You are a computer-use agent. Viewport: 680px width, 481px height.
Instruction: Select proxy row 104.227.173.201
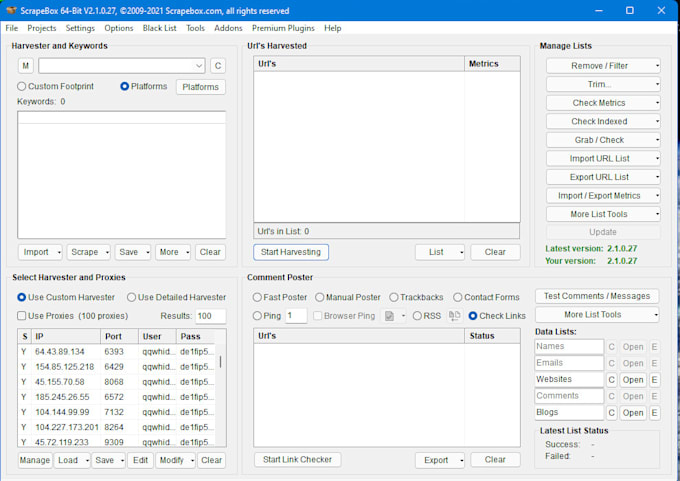click(116, 427)
